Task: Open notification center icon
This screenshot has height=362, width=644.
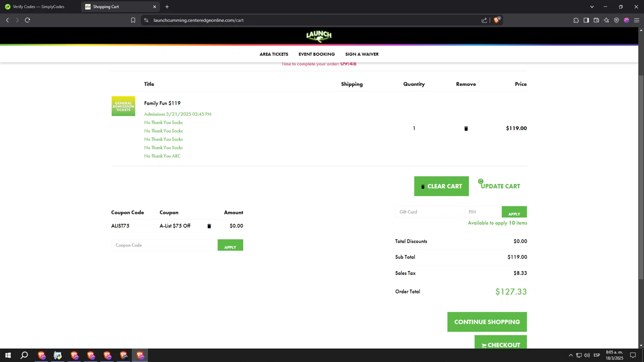Action: (633, 355)
